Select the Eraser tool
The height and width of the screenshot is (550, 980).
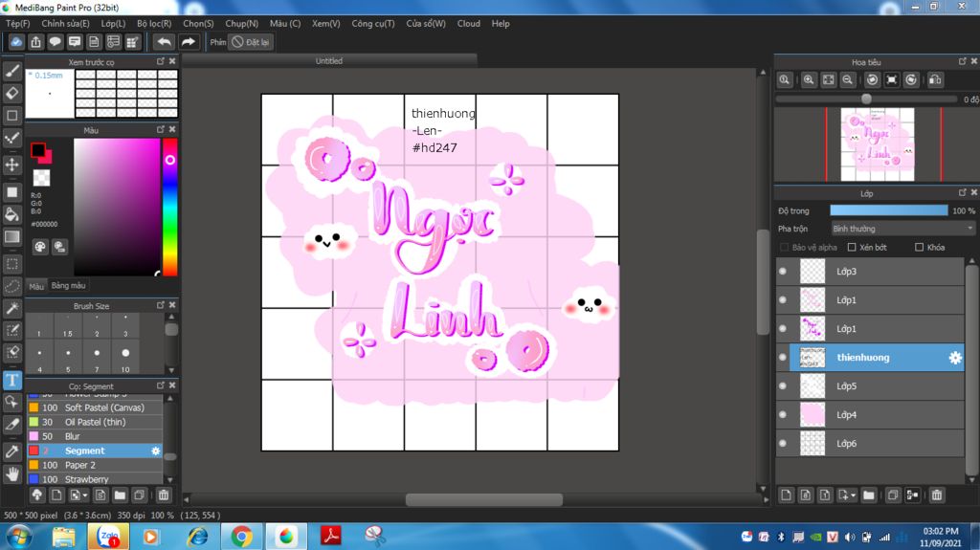(x=11, y=93)
